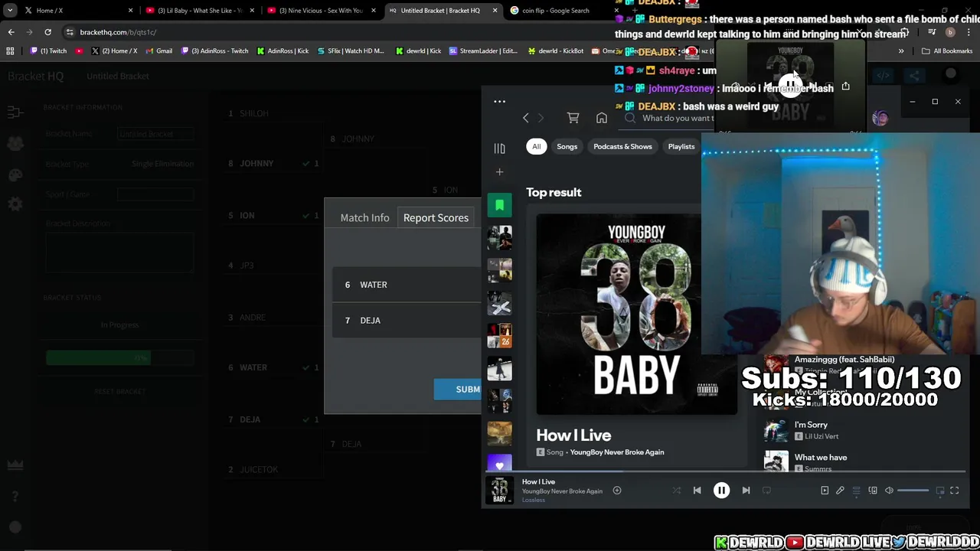This screenshot has height=551, width=980.
Task: Filter search results by Songs
Action: click(567, 146)
